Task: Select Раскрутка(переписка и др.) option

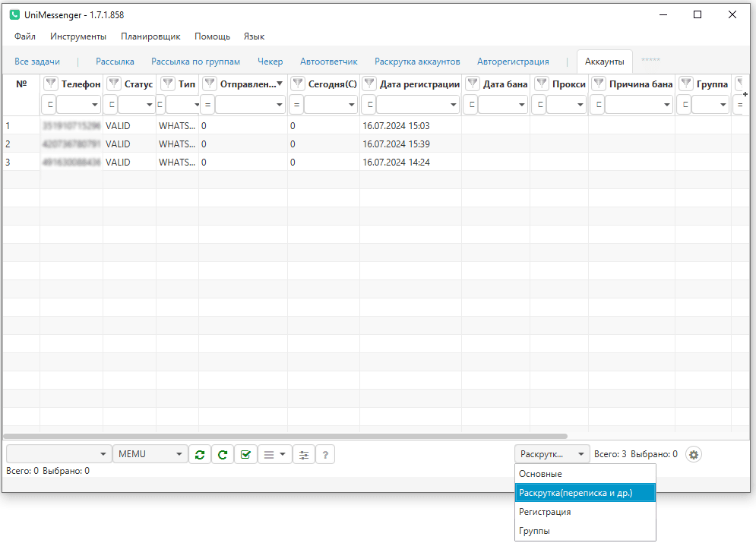Action: 585,493
